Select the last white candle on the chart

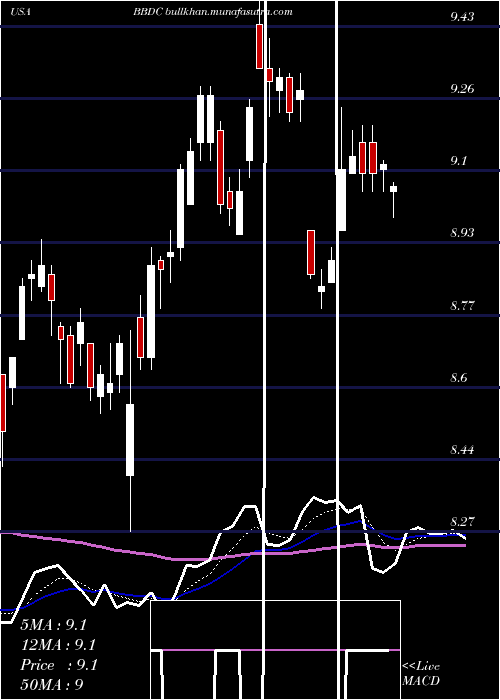click(x=393, y=189)
